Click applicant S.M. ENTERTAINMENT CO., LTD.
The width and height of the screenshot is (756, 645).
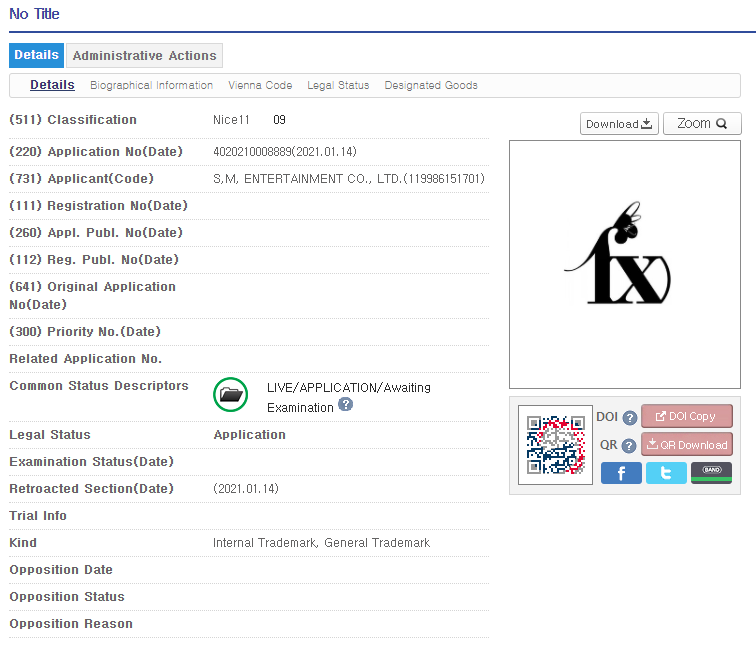(x=349, y=179)
